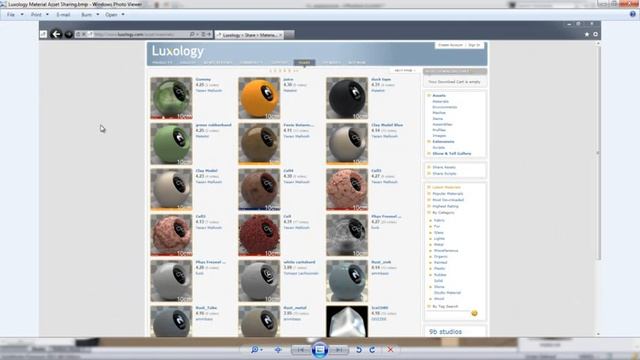Open the Open dropdown menu
640x360 pixels.
tap(114, 15)
